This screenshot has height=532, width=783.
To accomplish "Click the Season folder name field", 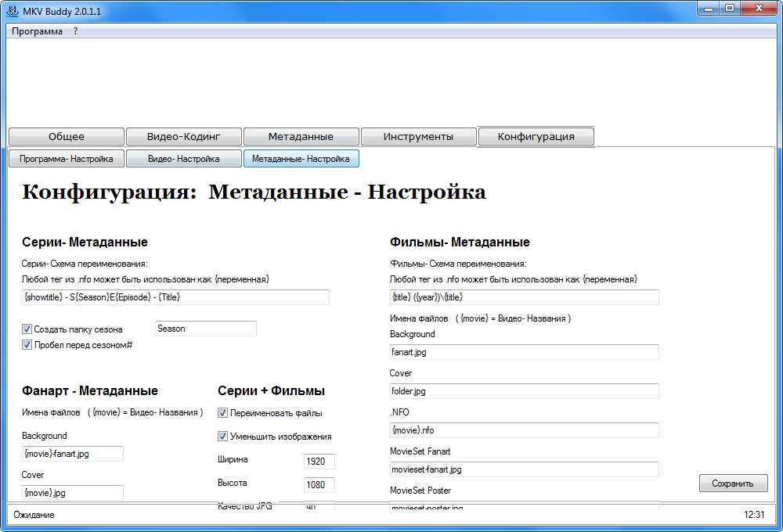I will click(x=206, y=329).
